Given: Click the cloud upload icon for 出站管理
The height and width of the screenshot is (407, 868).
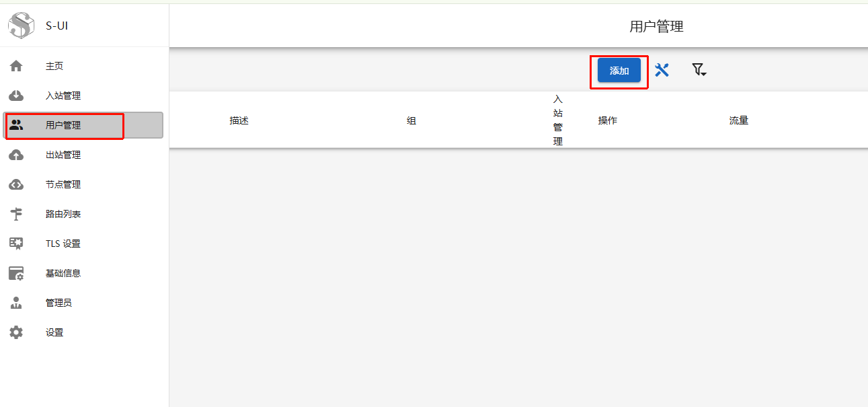Looking at the screenshot, I should (16, 155).
